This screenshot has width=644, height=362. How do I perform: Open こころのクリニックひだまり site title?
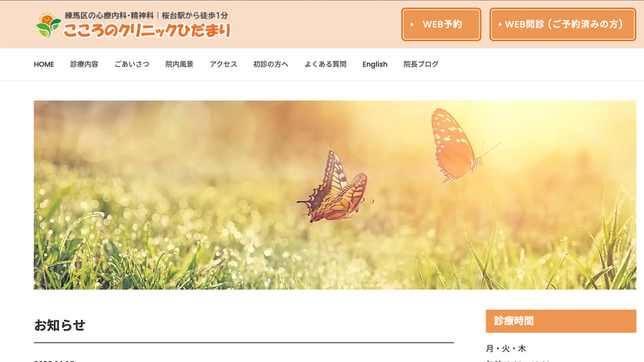[x=147, y=30]
